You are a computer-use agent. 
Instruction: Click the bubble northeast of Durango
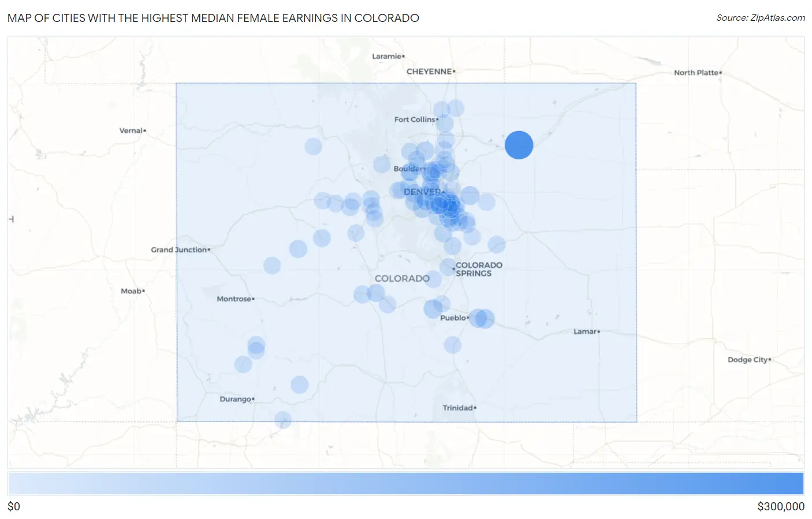[x=299, y=384]
